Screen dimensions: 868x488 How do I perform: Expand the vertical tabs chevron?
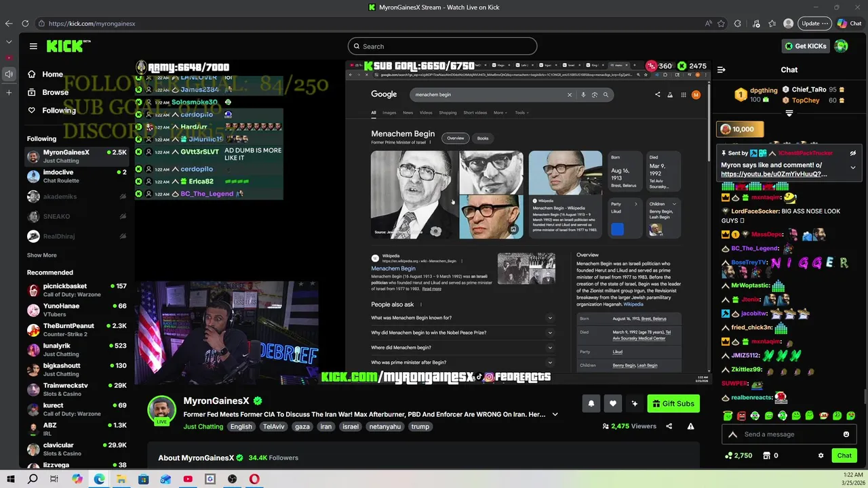pyautogui.click(x=9, y=42)
